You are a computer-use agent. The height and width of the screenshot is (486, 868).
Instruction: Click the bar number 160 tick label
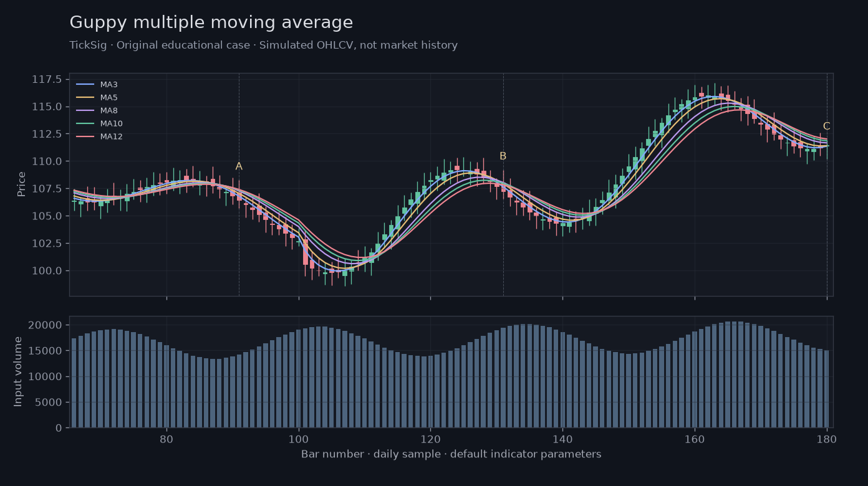click(x=695, y=438)
